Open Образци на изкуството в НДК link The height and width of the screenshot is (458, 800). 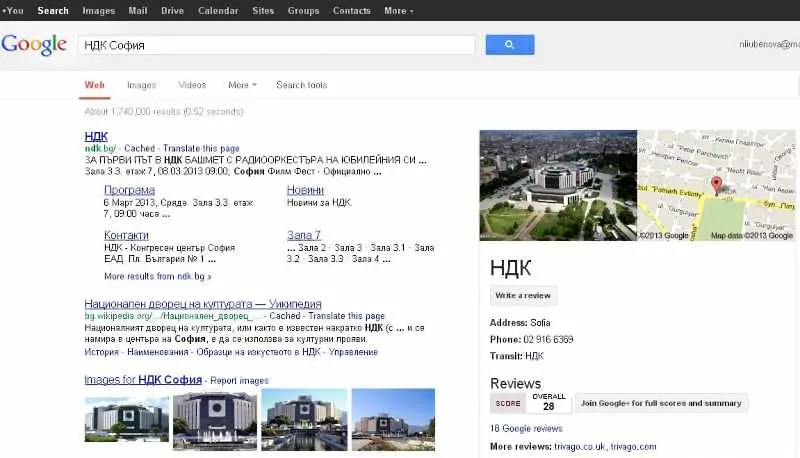click(258, 352)
